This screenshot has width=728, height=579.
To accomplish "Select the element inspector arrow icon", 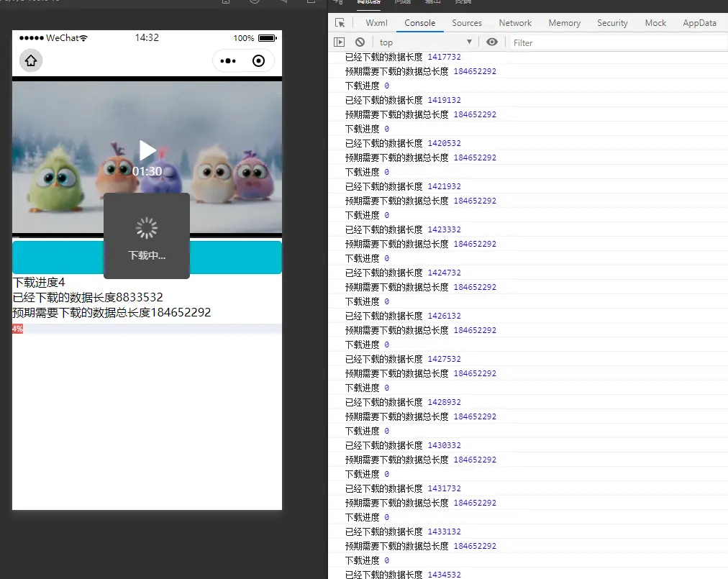I will (340, 23).
